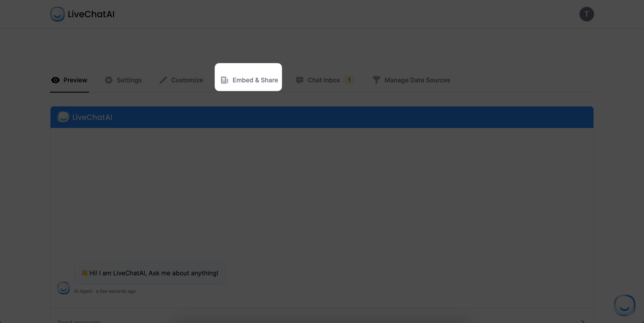Open the Settings tab
This screenshot has width=644, height=323.
pos(123,80)
